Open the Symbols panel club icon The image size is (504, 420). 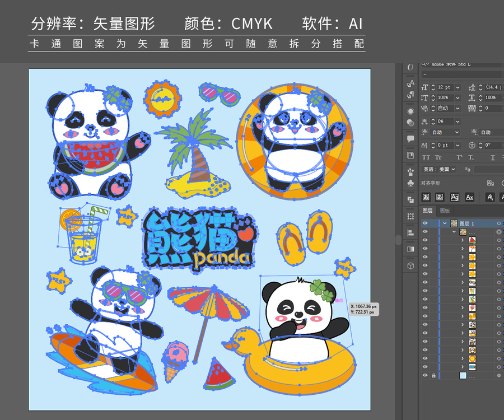point(410,183)
